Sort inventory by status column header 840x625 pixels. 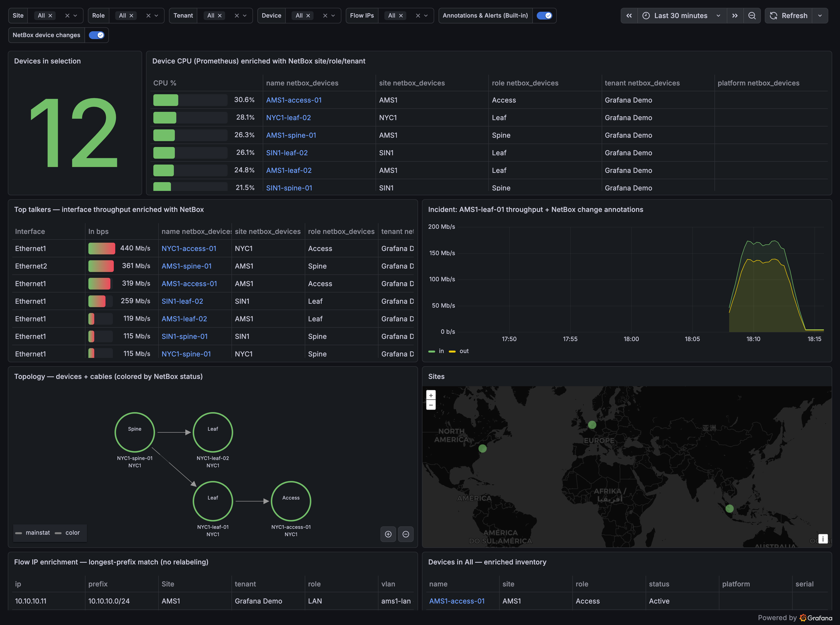coord(659,584)
